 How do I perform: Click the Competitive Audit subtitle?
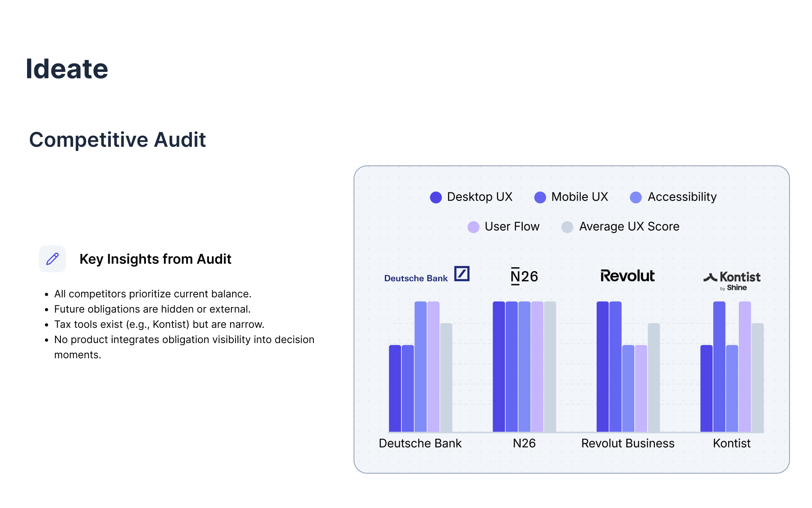click(x=118, y=140)
